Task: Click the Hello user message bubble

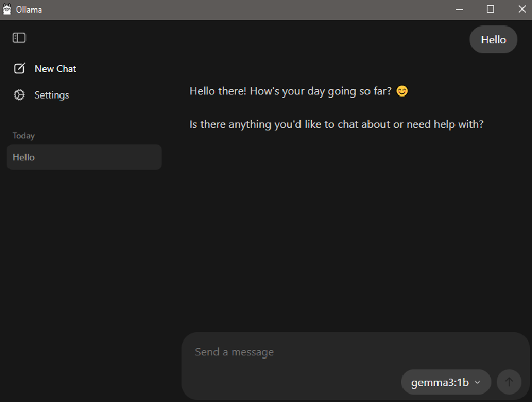Action: (493, 39)
